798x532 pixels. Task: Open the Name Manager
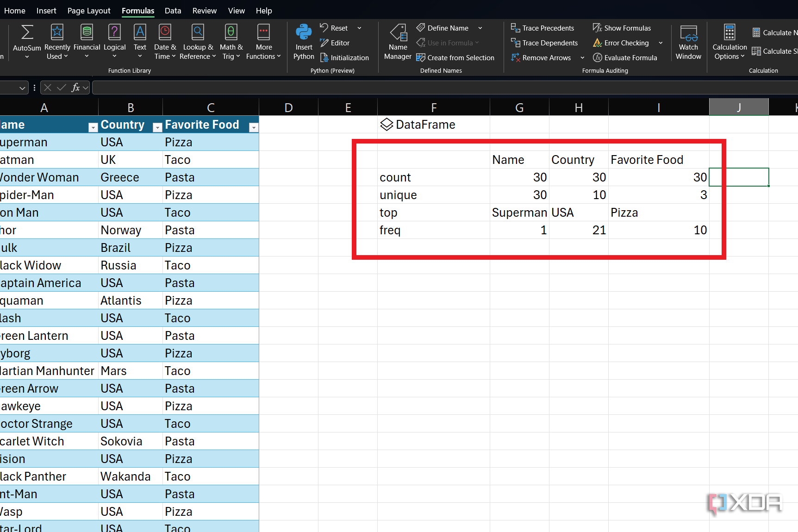pos(398,42)
